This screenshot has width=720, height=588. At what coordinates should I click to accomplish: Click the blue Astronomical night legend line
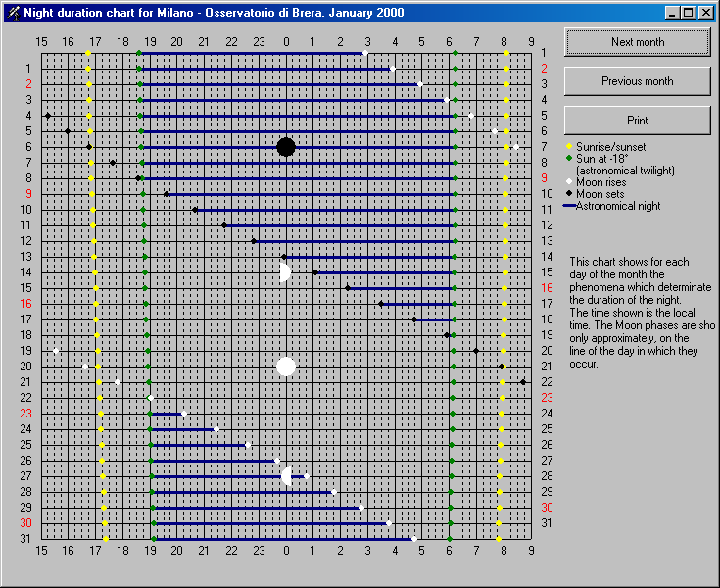click(569, 206)
